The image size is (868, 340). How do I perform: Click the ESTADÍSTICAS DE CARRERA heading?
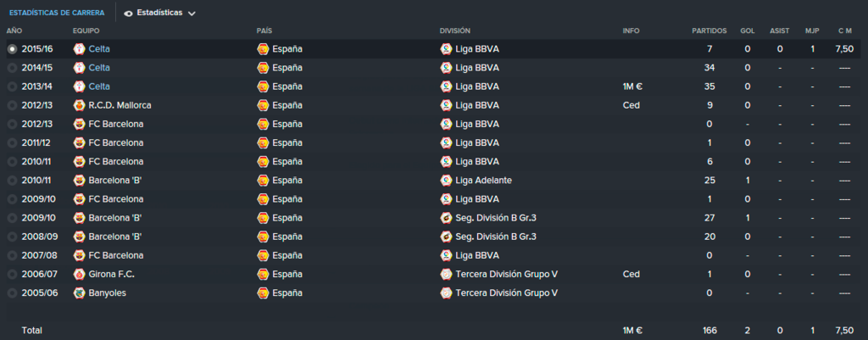pyautogui.click(x=57, y=13)
